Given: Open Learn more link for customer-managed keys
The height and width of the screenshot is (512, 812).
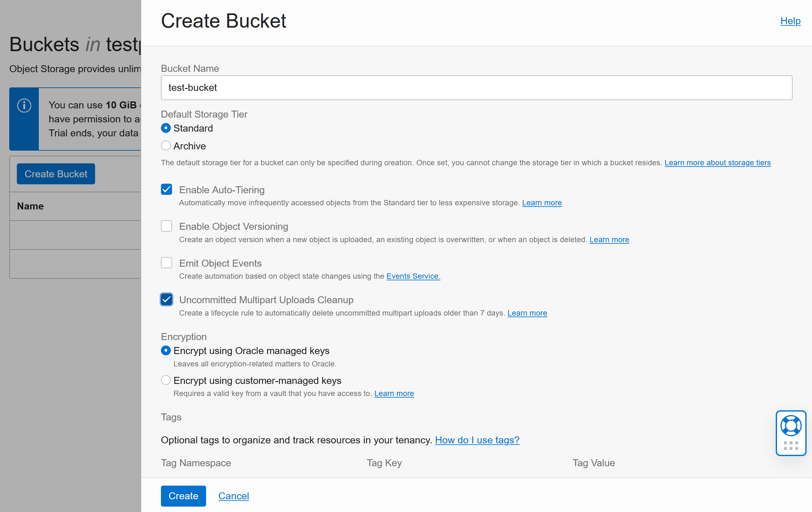Looking at the screenshot, I should pos(394,393).
